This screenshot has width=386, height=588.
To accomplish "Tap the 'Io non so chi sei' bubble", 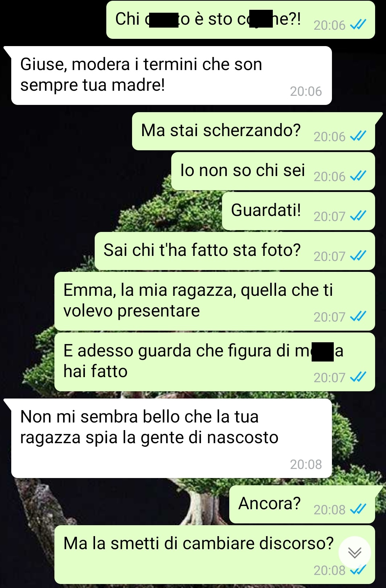I will 273,171.
